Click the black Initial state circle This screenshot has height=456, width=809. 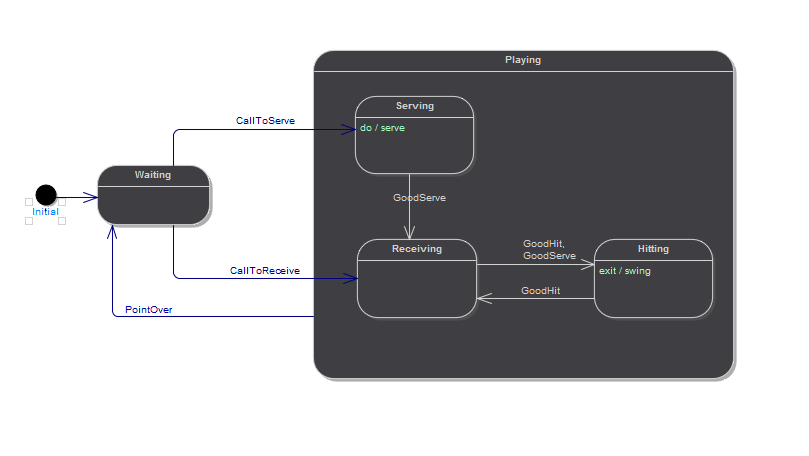tap(45, 194)
